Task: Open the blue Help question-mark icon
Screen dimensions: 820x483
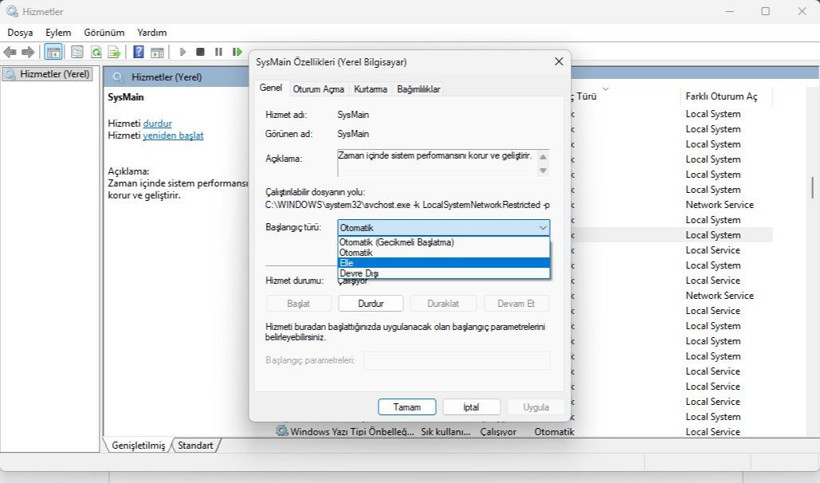Action: pos(139,52)
